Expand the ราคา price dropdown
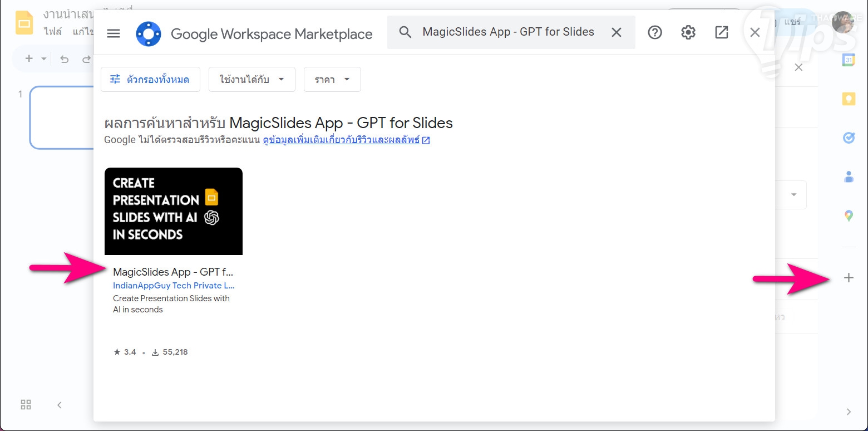868x431 pixels. [332, 79]
